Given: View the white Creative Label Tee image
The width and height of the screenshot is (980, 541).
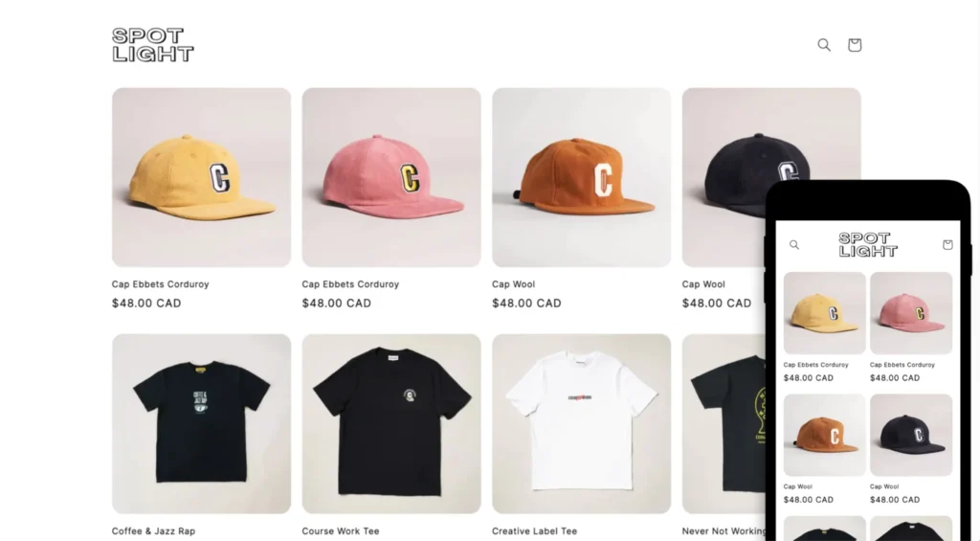Looking at the screenshot, I should pos(581,424).
